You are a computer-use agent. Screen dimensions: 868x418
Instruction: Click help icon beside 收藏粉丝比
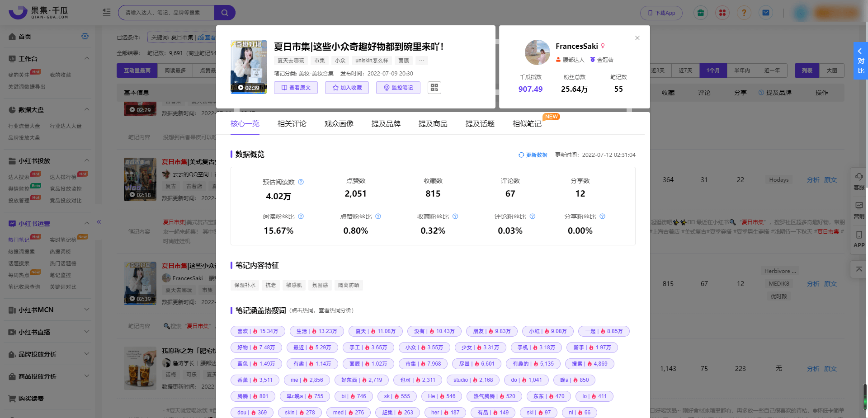(455, 216)
